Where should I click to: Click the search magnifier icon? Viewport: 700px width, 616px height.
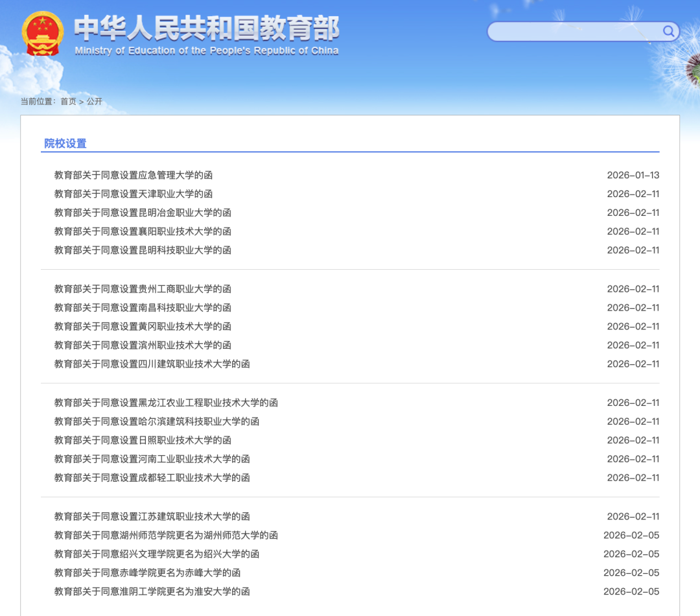[x=668, y=31]
